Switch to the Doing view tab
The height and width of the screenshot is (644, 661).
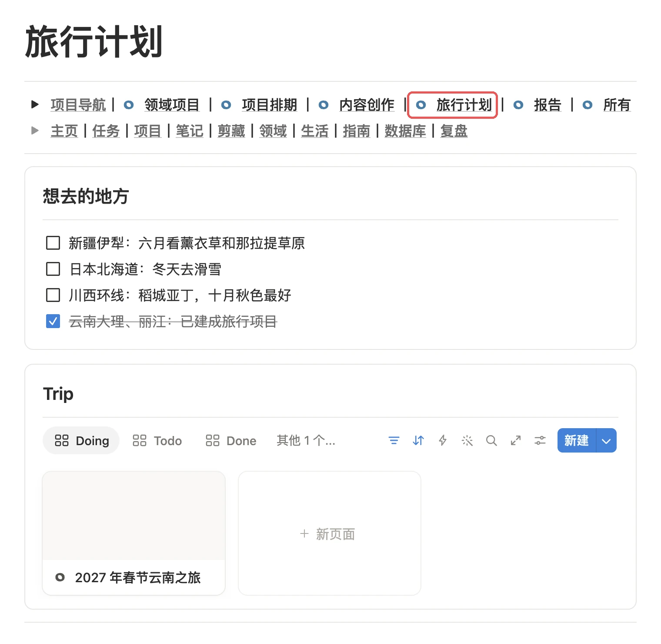(x=81, y=440)
